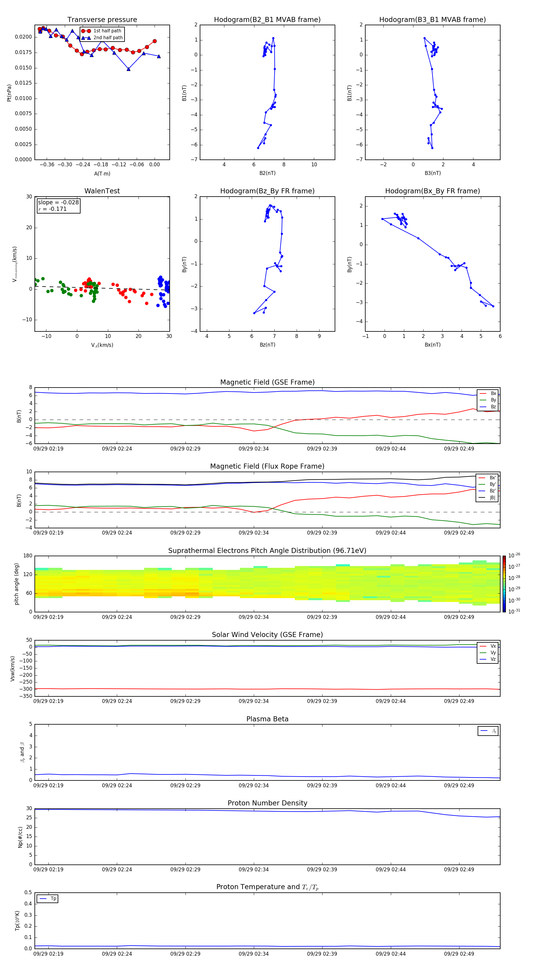The height and width of the screenshot is (980, 535).
Task: Click 'Solar Wind Velocity (GSE Frame)' title
Action: coord(267,635)
